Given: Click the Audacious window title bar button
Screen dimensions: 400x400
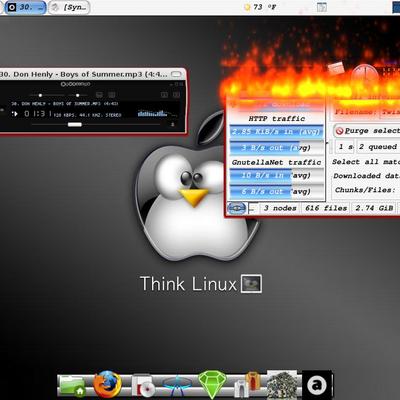Looking at the screenshot, I should 176,74.
